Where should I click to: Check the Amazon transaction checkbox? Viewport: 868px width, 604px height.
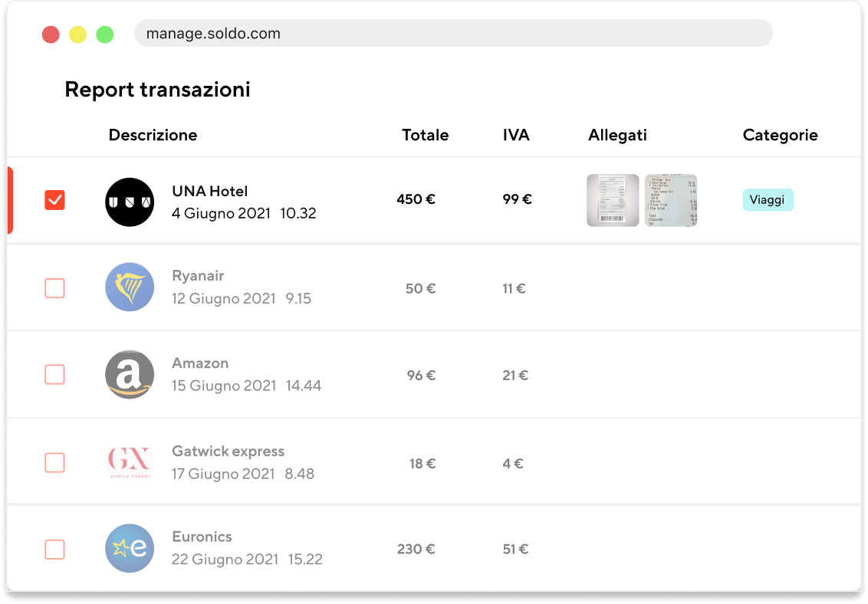coord(54,375)
